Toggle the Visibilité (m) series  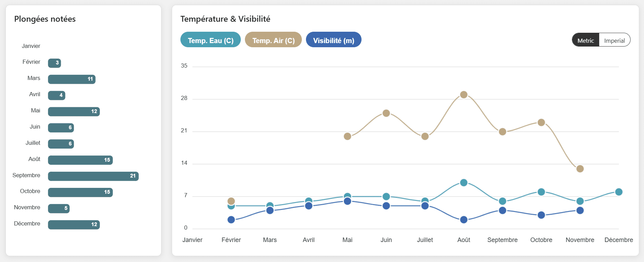[x=334, y=40]
